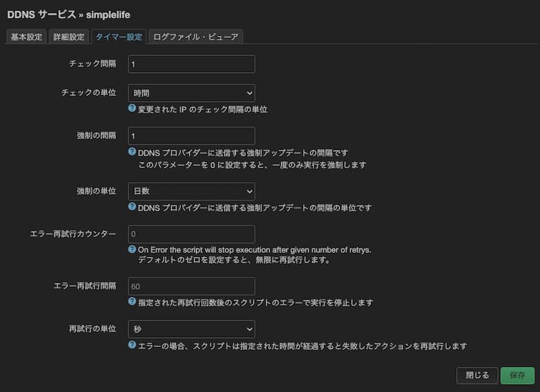Click into the 強制の間隔 input field
The width and height of the screenshot is (540, 392).
click(x=191, y=136)
